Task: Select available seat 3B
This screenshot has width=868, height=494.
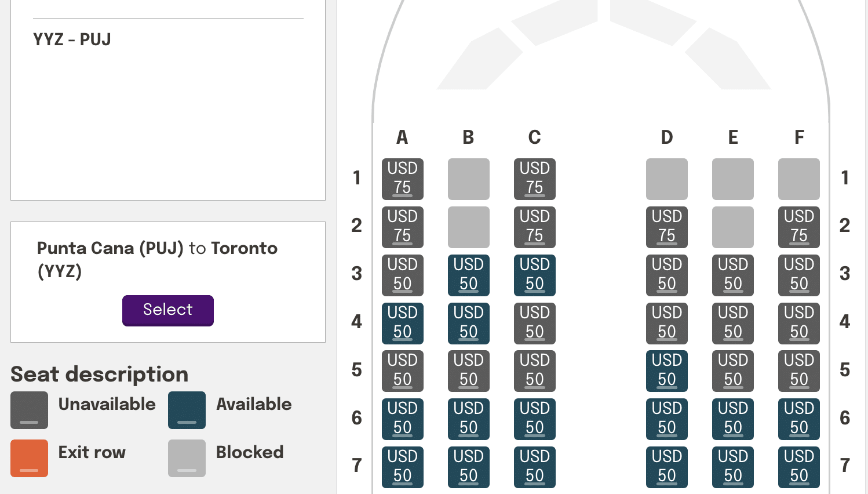Action: coord(468,275)
